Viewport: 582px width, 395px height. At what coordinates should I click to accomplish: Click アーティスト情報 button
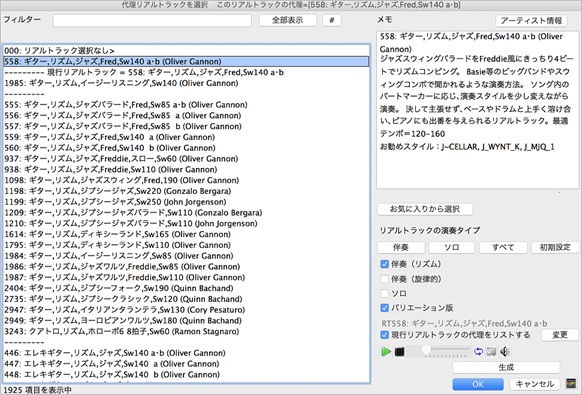pyautogui.click(x=531, y=20)
